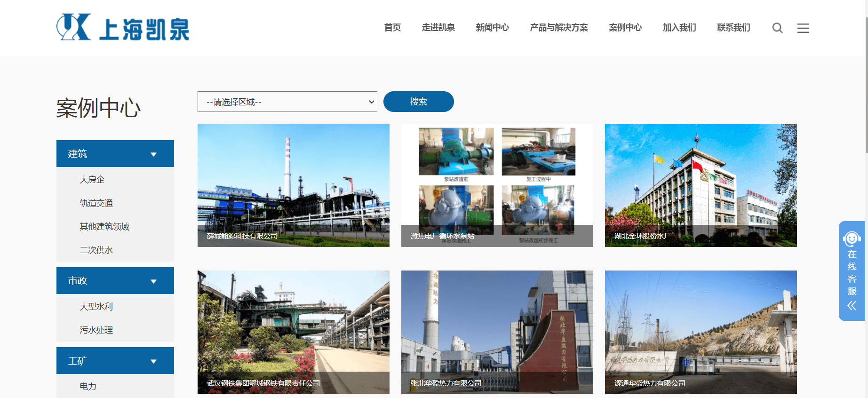Viewport: 868px width, 398px height.
Task: Select 大型水利 in sidebar
Action: tap(96, 307)
